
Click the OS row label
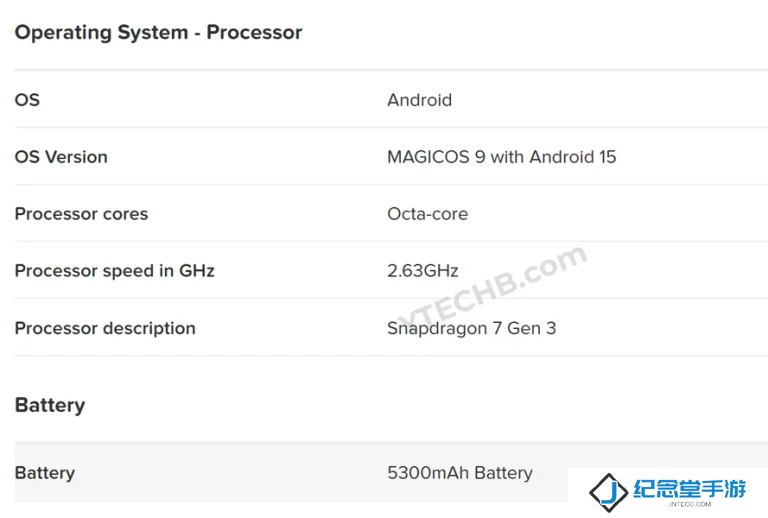click(x=27, y=100)
